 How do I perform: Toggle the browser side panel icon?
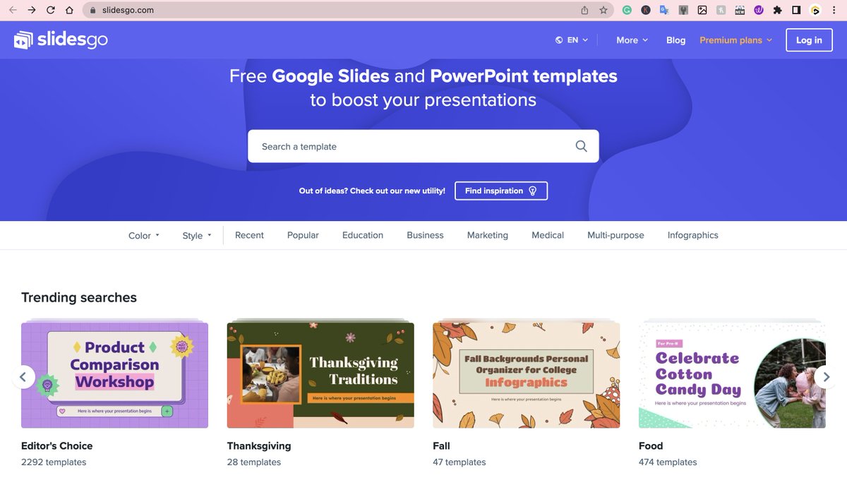pyautogui.click(x=796, y=10)
